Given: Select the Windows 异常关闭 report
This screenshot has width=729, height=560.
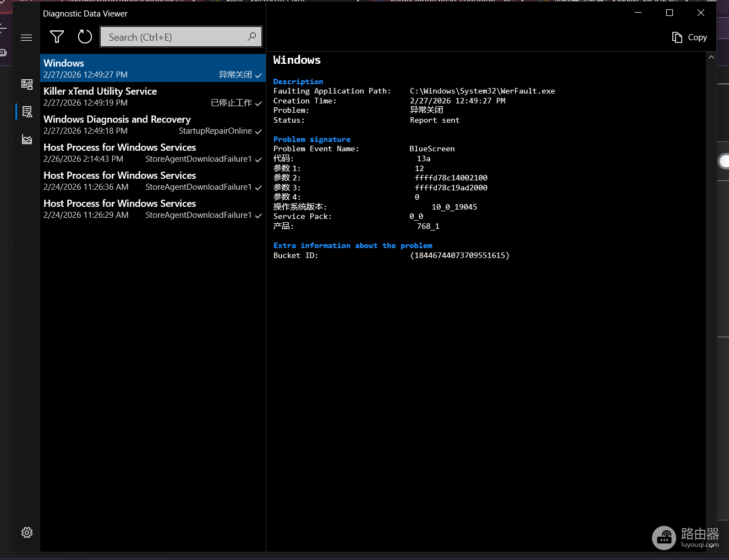Looking at the screenshot, I should click(153, 68).
